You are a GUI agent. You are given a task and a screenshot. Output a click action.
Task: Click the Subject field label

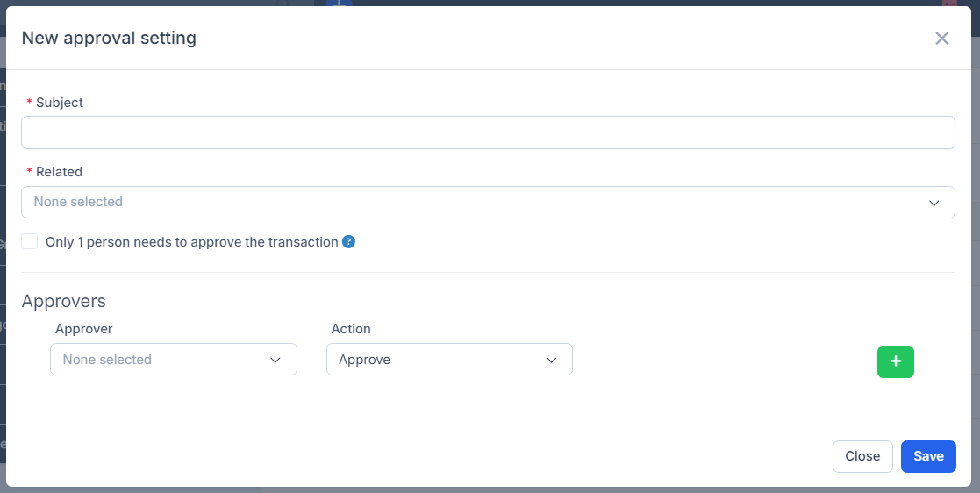(x=59, y=103)
